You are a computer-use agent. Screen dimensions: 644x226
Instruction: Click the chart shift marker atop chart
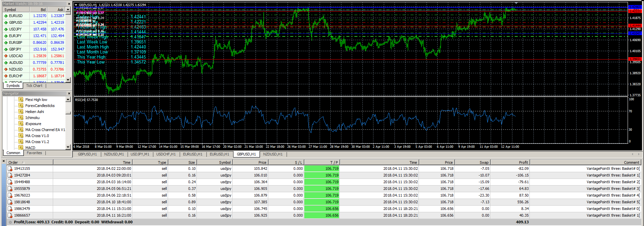pos(516,3)
